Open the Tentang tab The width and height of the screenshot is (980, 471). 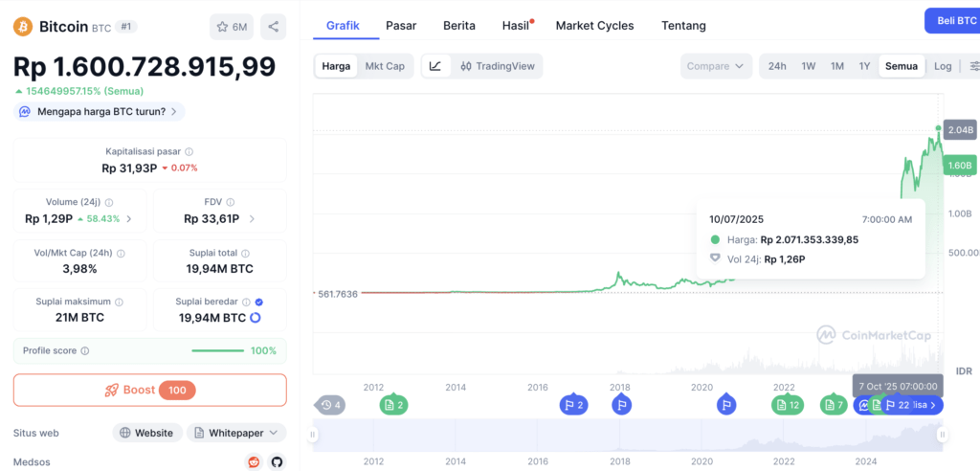(x=683, y=26)
